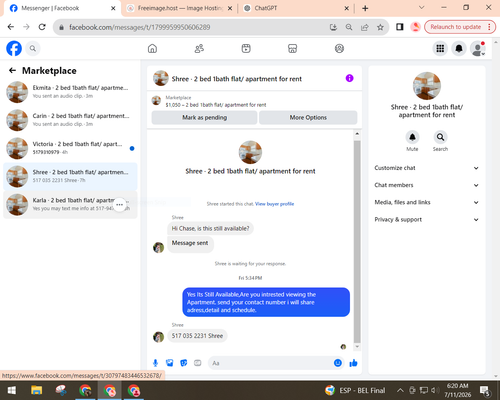Open the Video/Watch icon in the top bar
The height and width of the screenshot is (400, 500).
point(246,49)
